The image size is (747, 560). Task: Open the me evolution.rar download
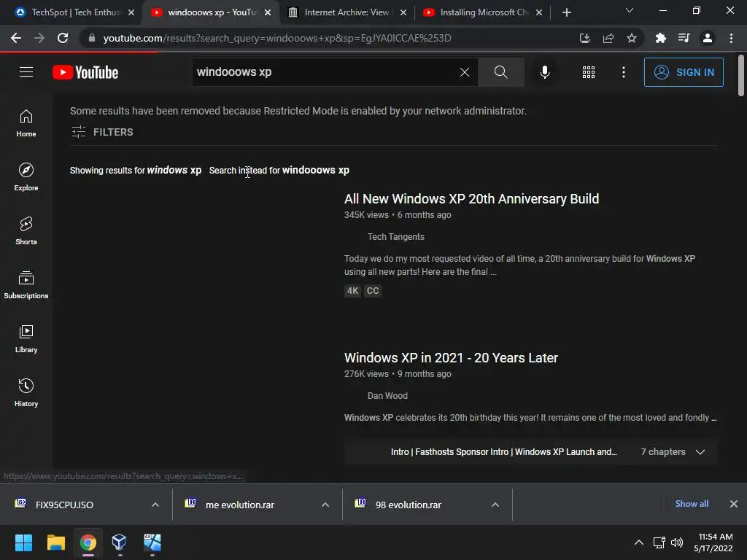point(239,505)
